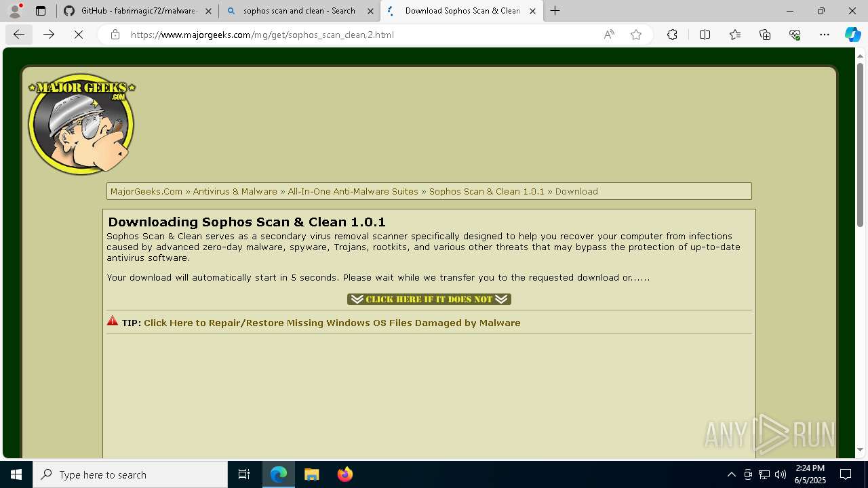Open network status icon
Image resolution: width=868 pixels, height=488 pixels.
(764, 474)
